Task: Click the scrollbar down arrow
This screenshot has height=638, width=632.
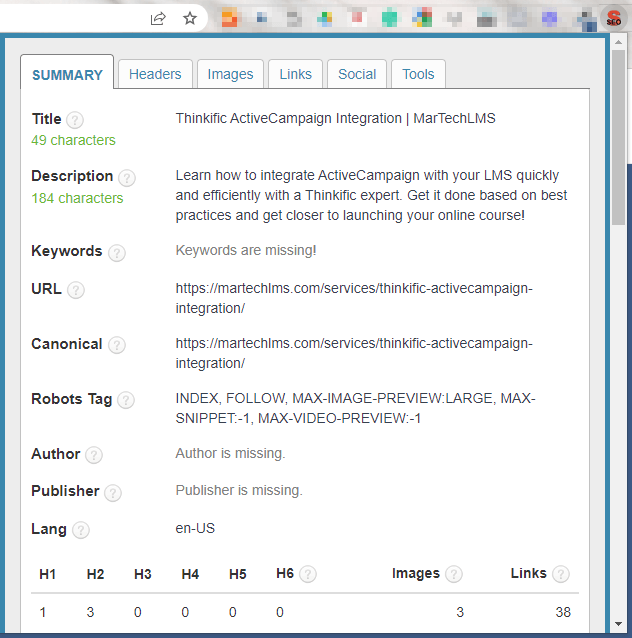Action: 618,624
